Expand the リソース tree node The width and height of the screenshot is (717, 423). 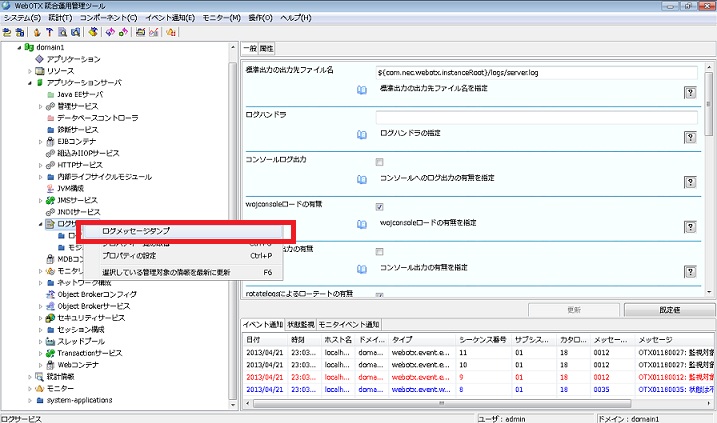click(30, 71)
